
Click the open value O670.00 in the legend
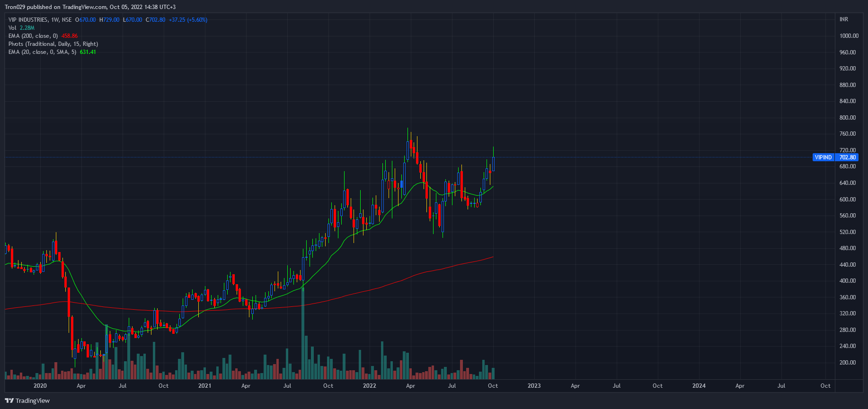click(86, 20)
